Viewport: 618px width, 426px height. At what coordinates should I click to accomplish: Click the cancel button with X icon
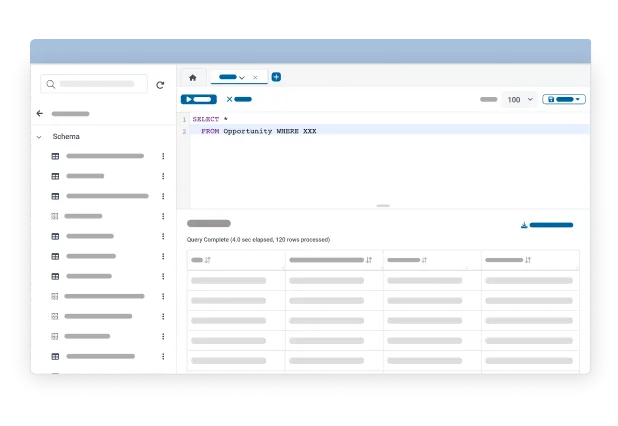238,99
